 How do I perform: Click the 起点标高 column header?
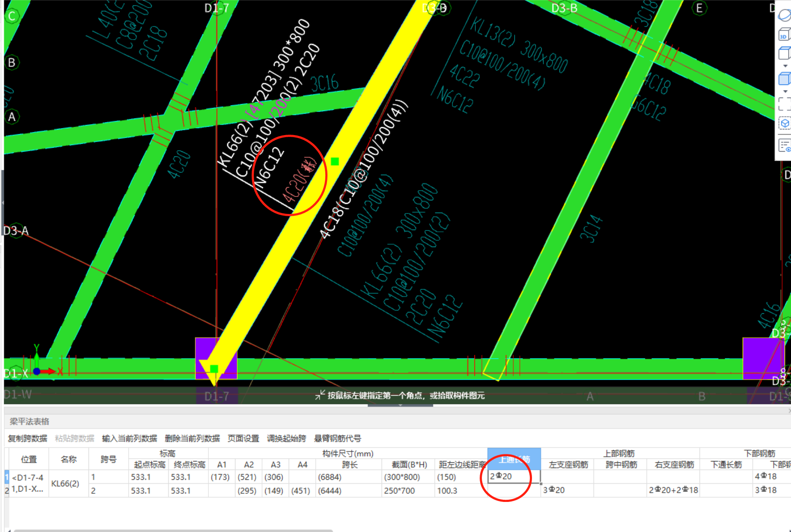tap(149, 465)
